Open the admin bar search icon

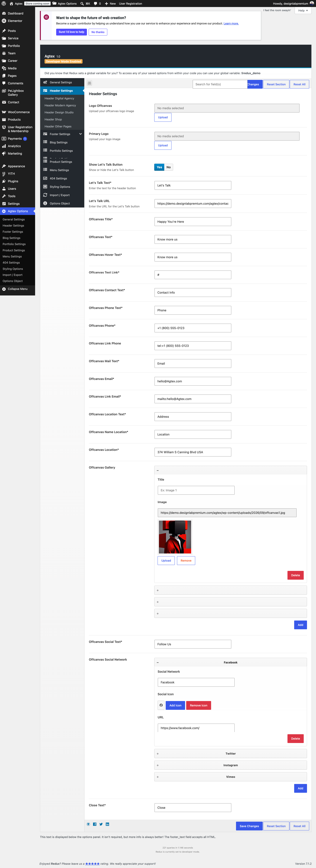click(82, 4)
